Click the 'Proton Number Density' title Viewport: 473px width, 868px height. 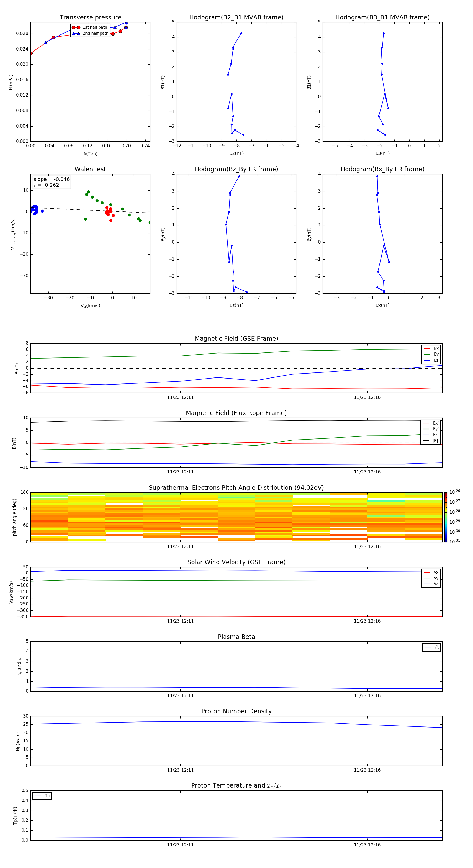(236, 711)
